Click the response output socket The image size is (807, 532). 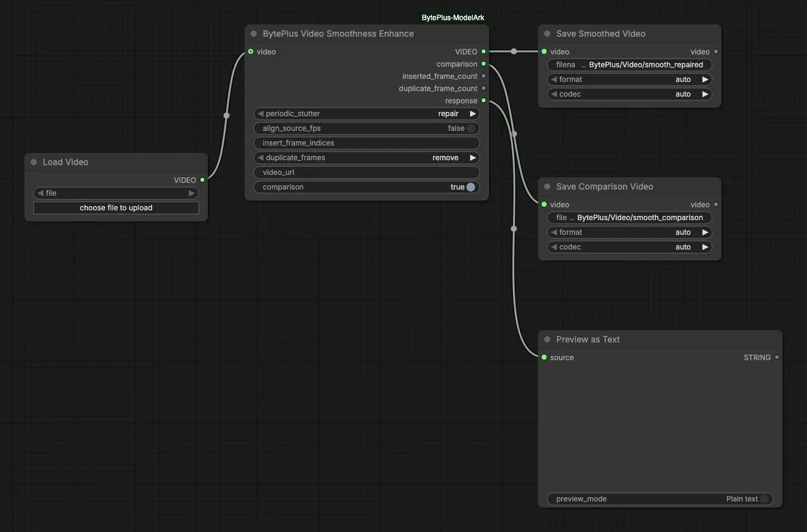(484, 100)
